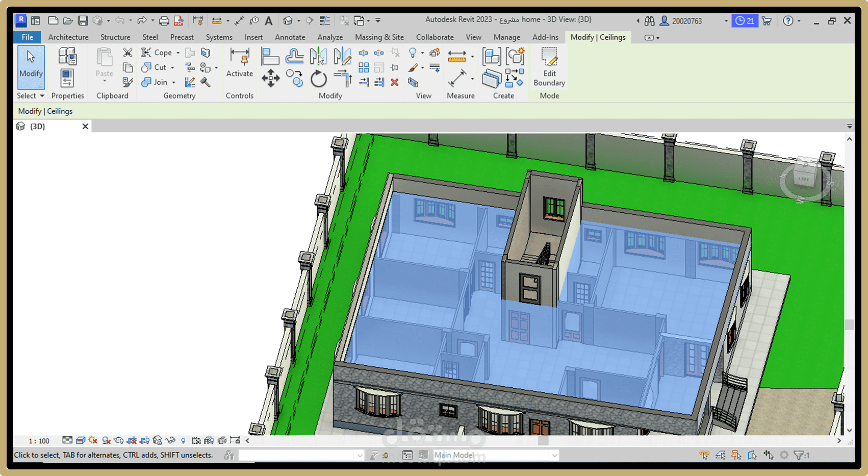Open the Join geometry dropdown arrow
868x476 pixels.
pos(173,83)
